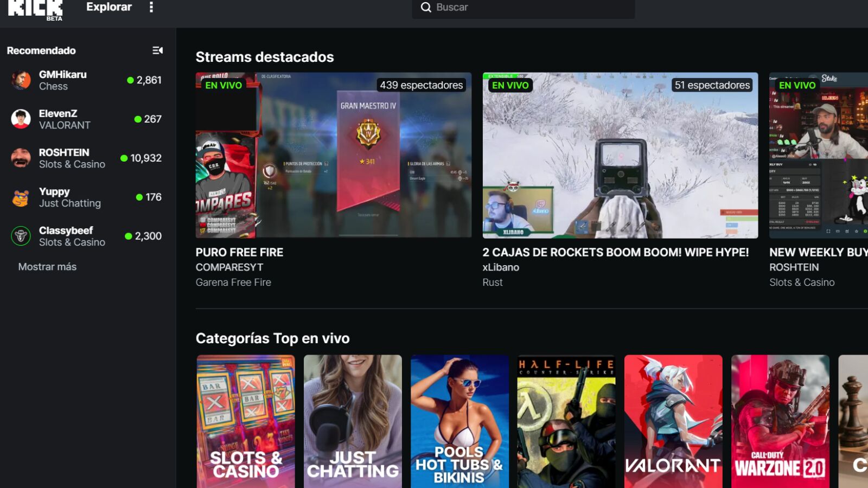Browse the Slots & Casino category card
Screen dimensions: 868x488
pyautogui.click(x=246, y=421)
